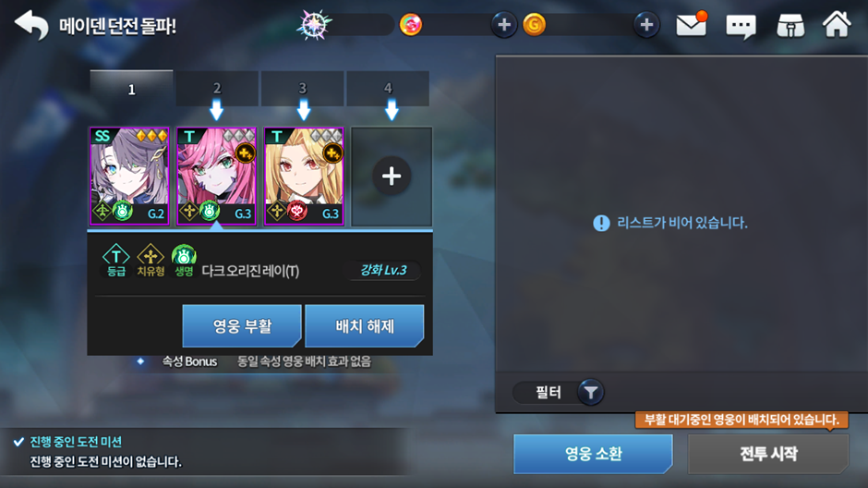Add gold with the plus beside G coin

pos(646,25)
